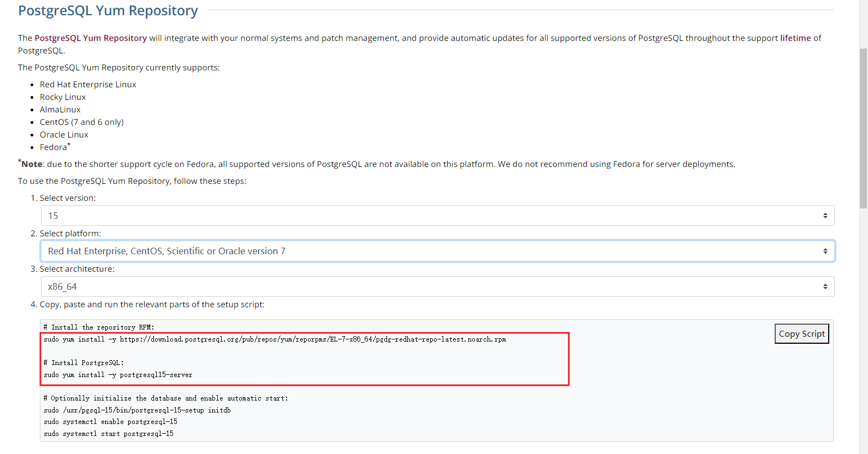
Task: Click the Fedora list item
Action: [x=53, y=147]
